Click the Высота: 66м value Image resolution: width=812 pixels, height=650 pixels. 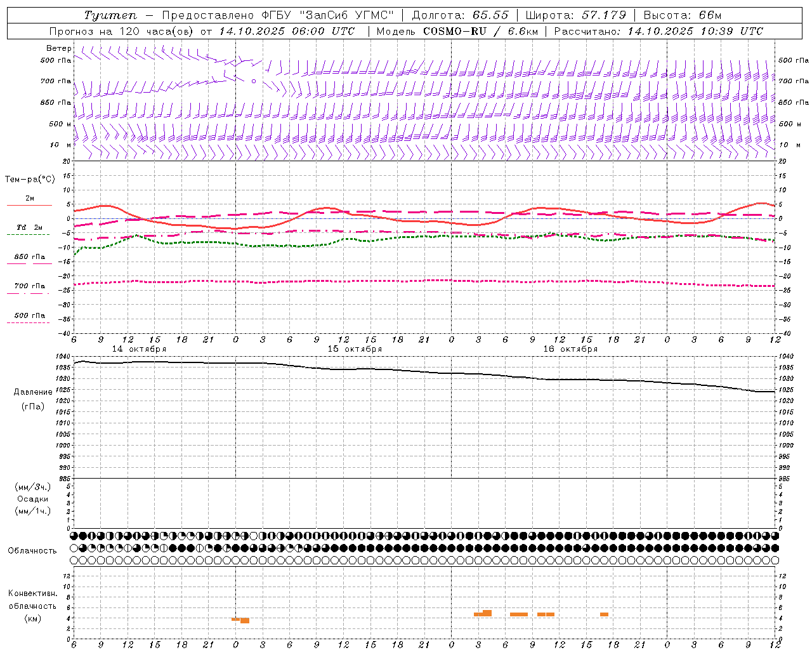click(x=683, y=15)
